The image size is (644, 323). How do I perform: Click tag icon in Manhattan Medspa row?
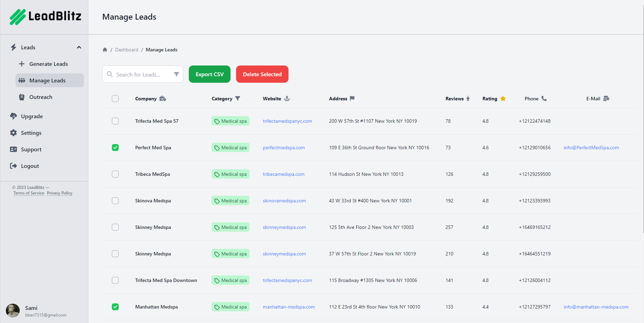217,307
